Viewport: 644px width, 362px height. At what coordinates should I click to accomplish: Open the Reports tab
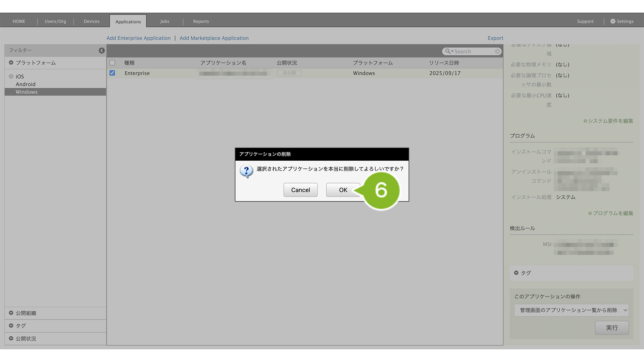pyautogui.click(x=201, y=21)
